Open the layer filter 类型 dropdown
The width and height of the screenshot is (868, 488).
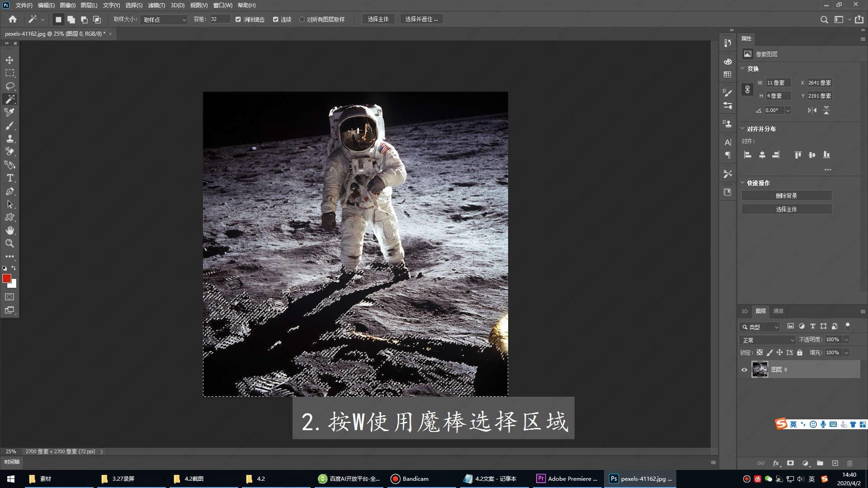[760, 327]
